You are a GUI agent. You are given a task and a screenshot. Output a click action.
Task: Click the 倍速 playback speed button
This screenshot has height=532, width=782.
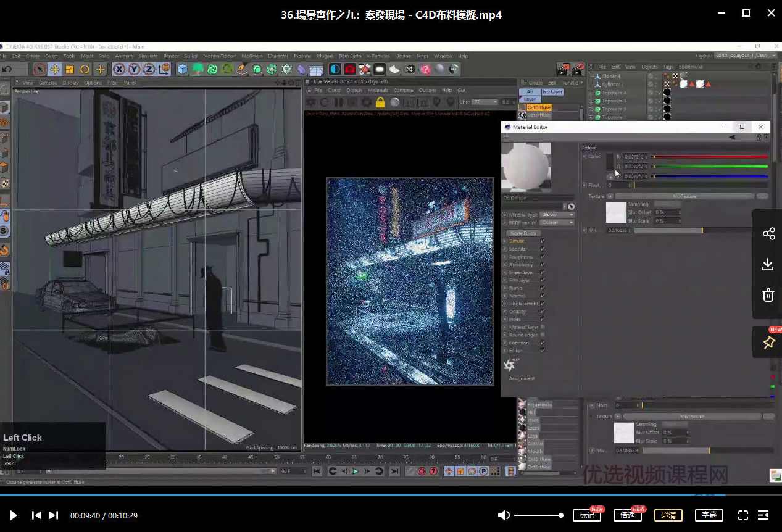(627, 515)
